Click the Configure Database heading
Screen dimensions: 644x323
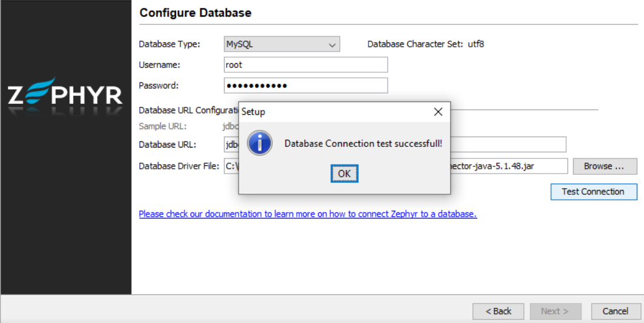tap(195, 13)
